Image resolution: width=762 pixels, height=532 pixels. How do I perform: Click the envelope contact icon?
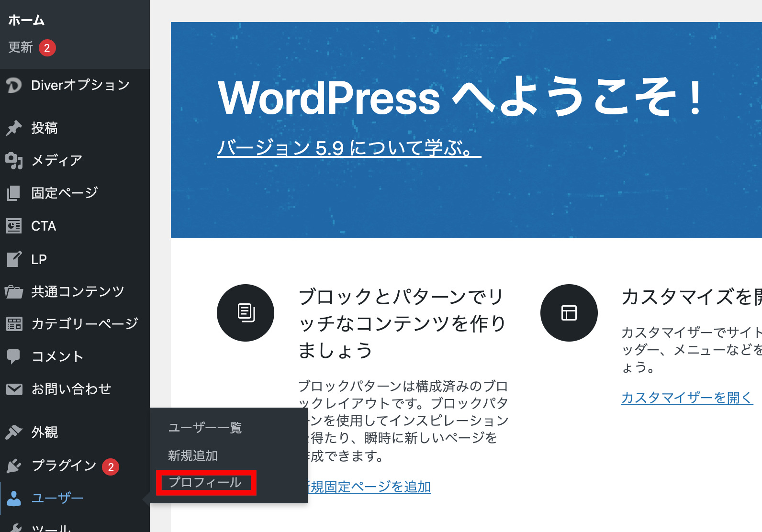(x=14, y=389)
